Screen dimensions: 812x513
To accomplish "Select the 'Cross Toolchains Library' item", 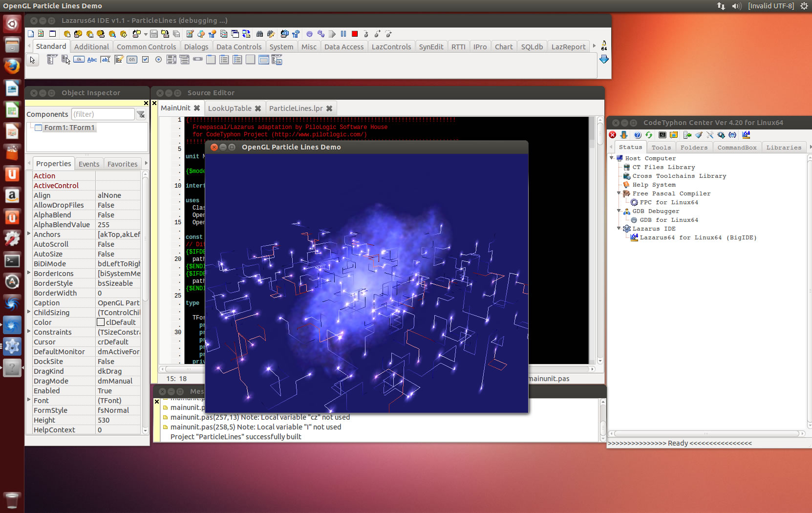I will click(679, 176).
